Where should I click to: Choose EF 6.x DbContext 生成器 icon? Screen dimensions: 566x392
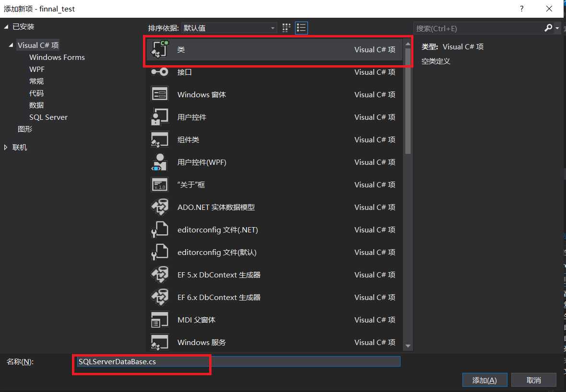coord(160,297)
